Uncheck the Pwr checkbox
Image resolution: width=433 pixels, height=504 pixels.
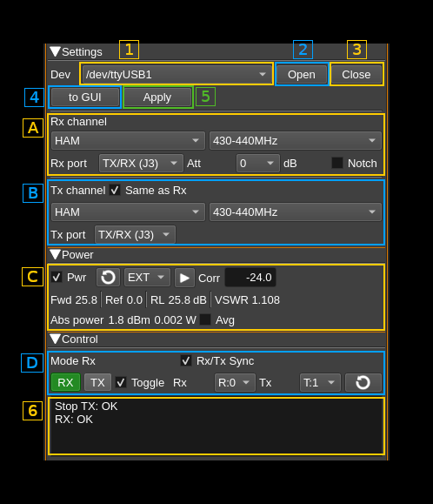click(57, 277)
